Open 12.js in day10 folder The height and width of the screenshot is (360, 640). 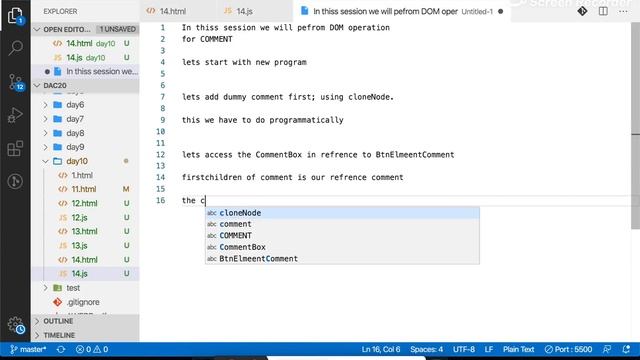pos(85,218)
